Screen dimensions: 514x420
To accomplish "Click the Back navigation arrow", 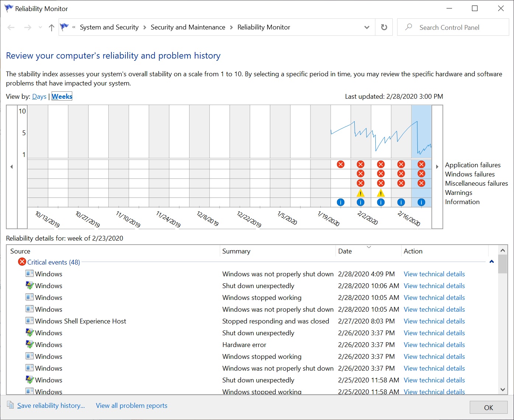I will click(11, 27).
